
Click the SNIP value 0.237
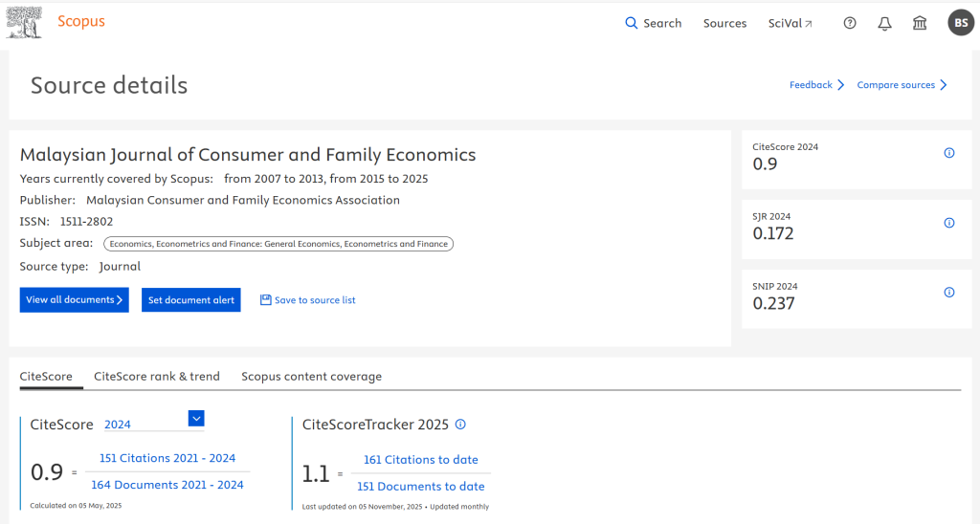point(773,303)
